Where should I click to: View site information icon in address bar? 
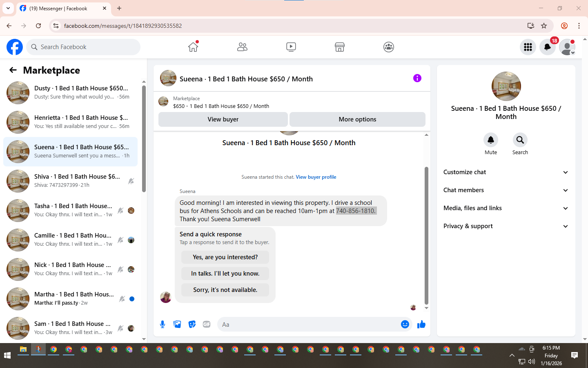[56, 26]
